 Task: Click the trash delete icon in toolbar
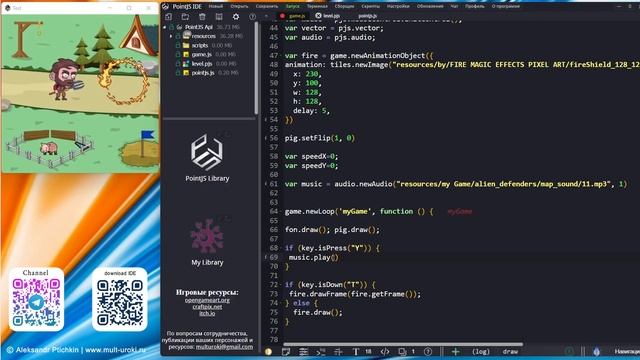(202, 17)
